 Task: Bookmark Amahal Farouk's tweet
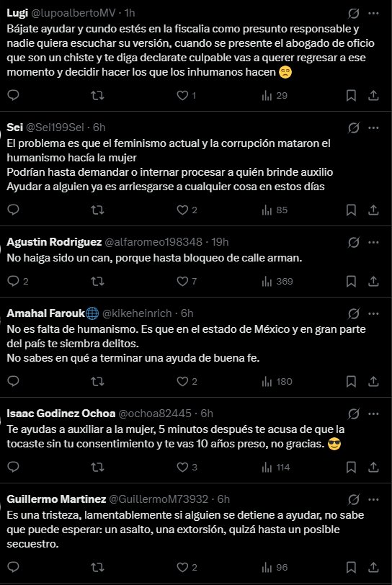coord(351,381)
